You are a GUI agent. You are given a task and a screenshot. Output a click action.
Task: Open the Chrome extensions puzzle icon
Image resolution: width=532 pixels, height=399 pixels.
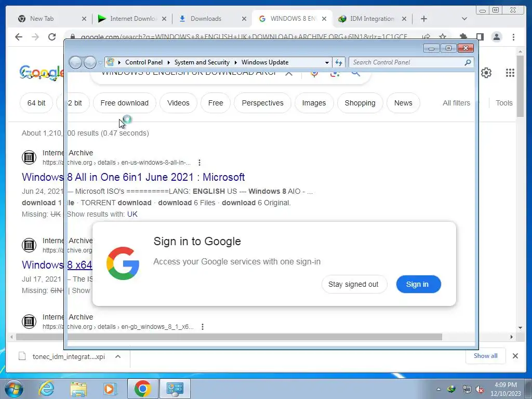click(x=463, y=36)
